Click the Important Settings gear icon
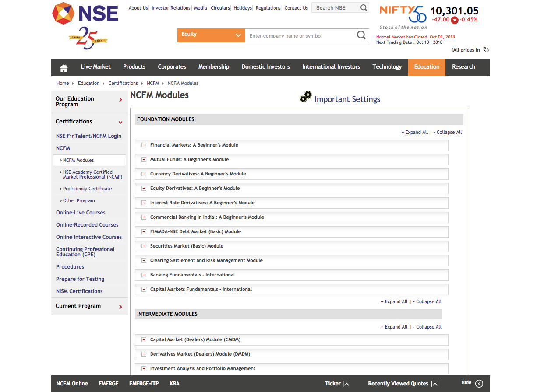 click(306, 97)
